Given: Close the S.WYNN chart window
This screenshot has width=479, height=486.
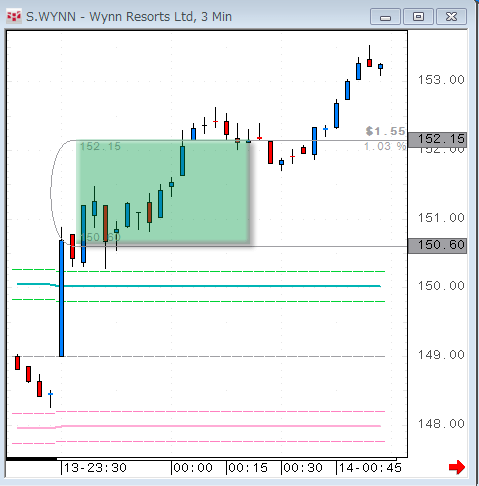Looking at the screenshot, I should click(x=451, y=17).
